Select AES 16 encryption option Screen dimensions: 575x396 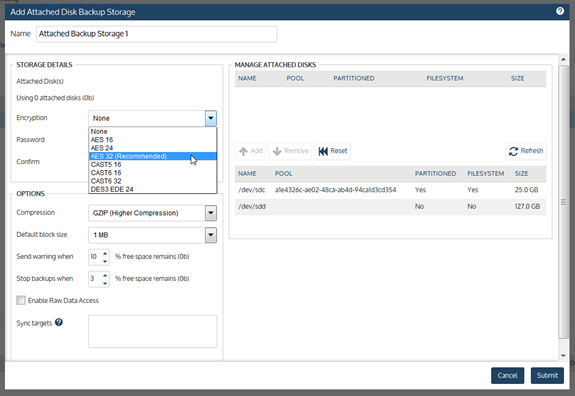[153, 140]
